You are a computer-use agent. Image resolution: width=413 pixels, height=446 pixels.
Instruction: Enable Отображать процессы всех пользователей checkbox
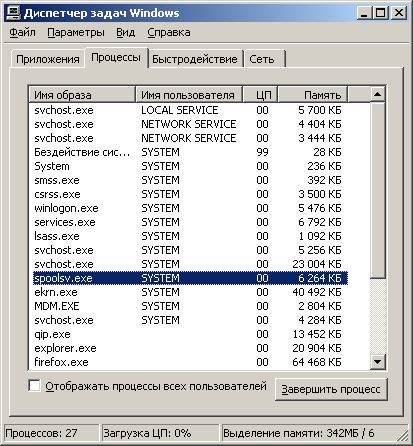point(34,386)
